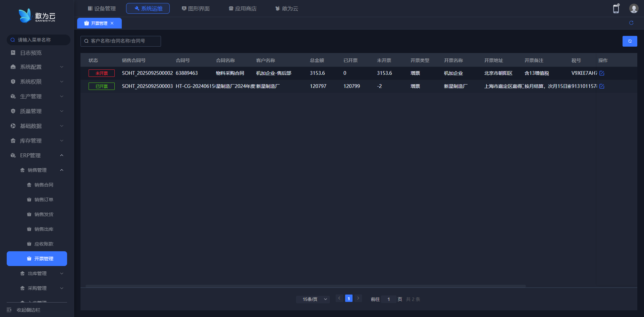The image size is (644, 317).
Task: Expand the 出库管理 submenu chevron
Action: click(x=62, y=273)
